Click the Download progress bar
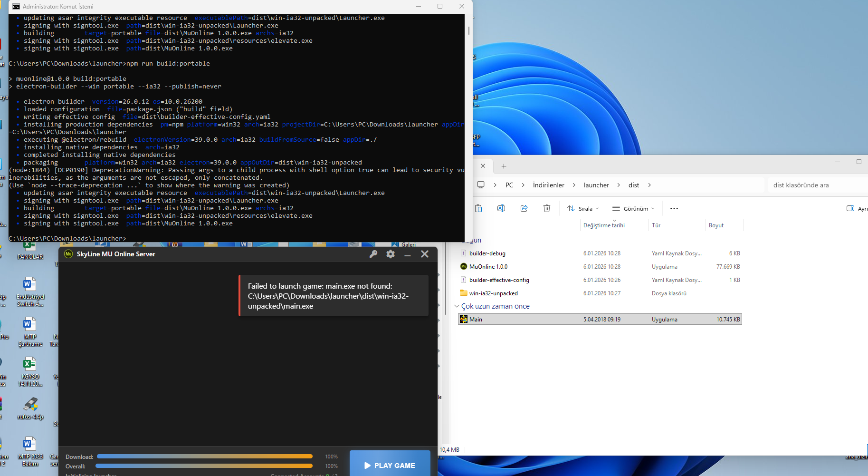 pos(204,457)
